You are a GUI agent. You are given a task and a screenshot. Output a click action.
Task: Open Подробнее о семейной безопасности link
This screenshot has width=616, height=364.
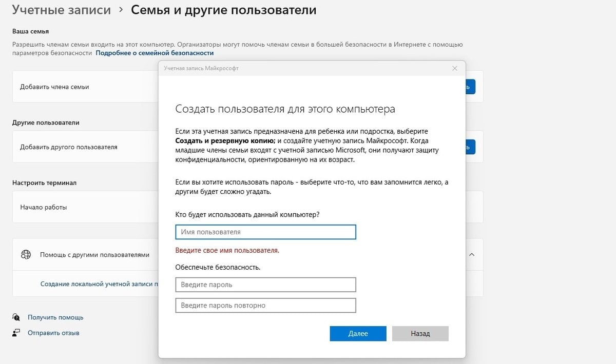155,53
